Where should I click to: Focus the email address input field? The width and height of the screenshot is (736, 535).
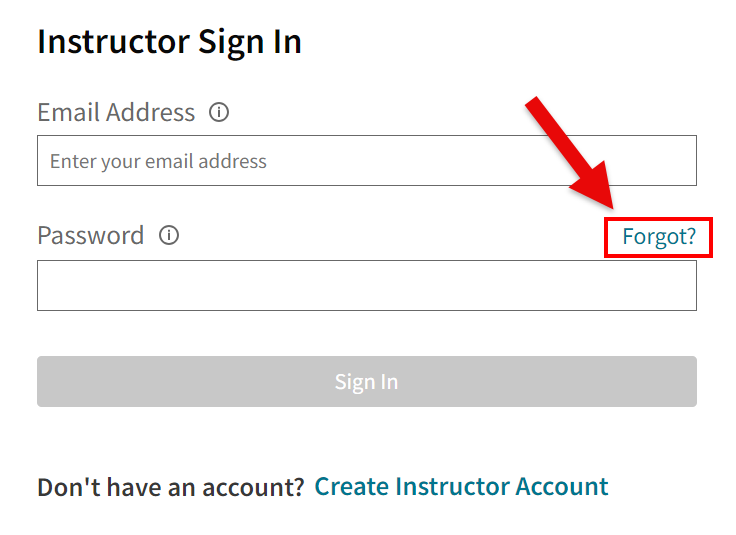366,161
